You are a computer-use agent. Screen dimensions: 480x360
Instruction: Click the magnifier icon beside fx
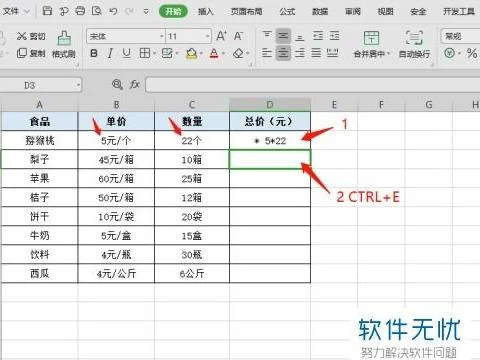117,85
